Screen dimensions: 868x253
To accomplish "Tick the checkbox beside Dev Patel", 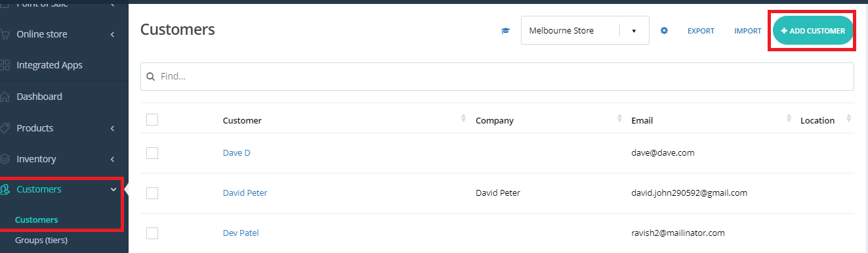I will (152, 233).
